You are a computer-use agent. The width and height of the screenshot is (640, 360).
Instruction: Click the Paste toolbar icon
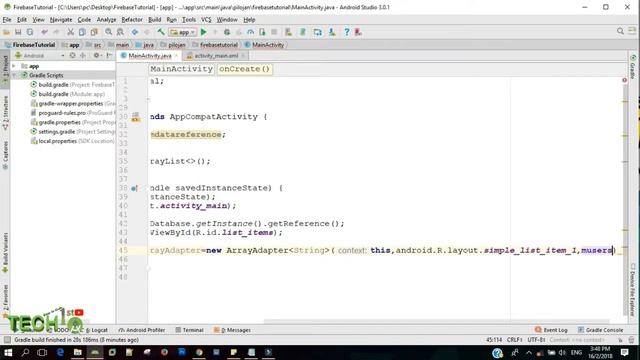pyautogui.click(x=94, y=32)
